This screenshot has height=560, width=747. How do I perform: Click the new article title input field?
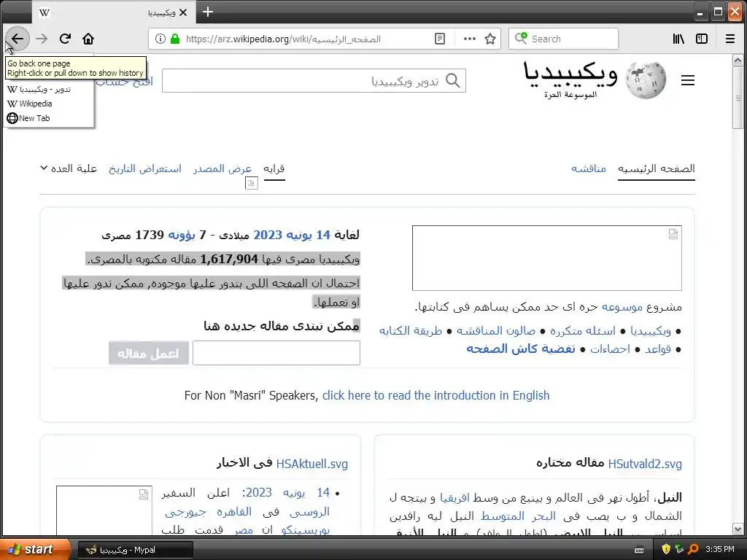tap(276, 353)
